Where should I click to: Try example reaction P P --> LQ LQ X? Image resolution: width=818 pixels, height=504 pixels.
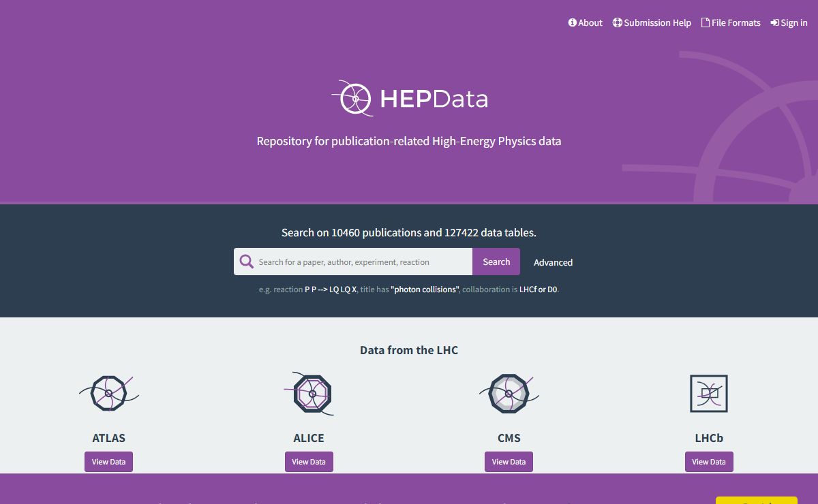331,289
